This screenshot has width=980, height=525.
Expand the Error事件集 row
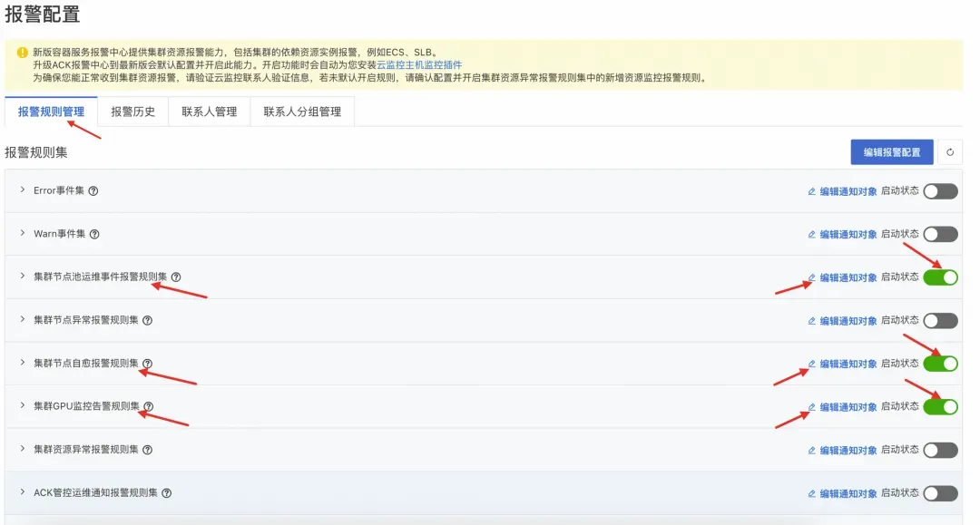tap(23, 190)
